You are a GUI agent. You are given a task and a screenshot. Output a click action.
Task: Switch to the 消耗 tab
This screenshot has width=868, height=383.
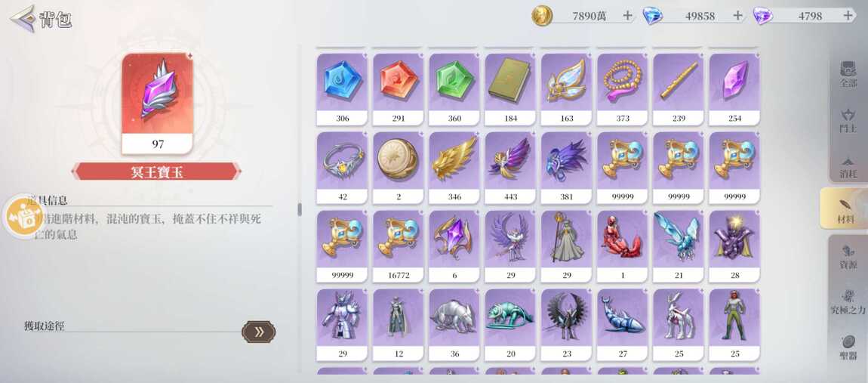[848, 165]
